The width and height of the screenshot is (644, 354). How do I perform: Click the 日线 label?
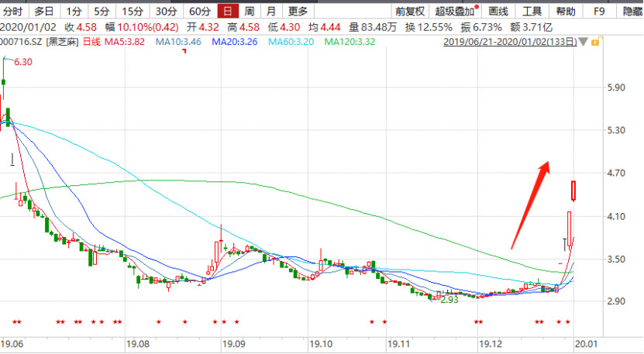pos(91,42)
